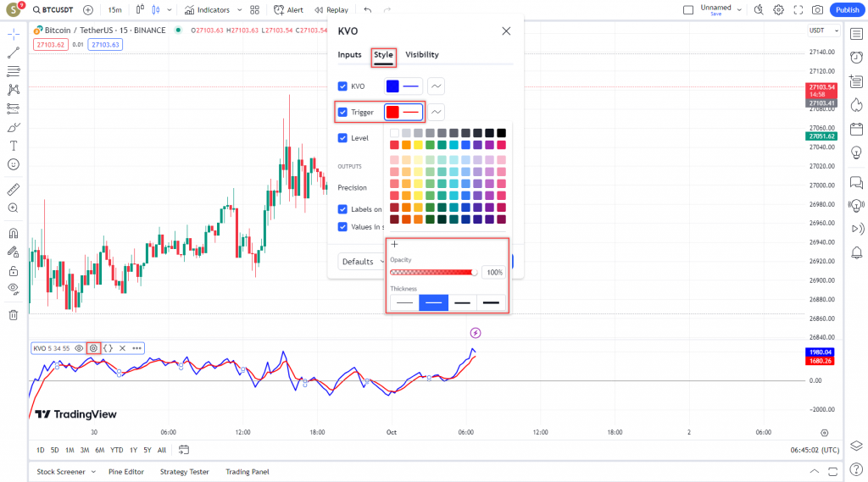Toggle the Level checkbox
The height and width of the screenshot is (482, 868).
click(x=342, y=138)
